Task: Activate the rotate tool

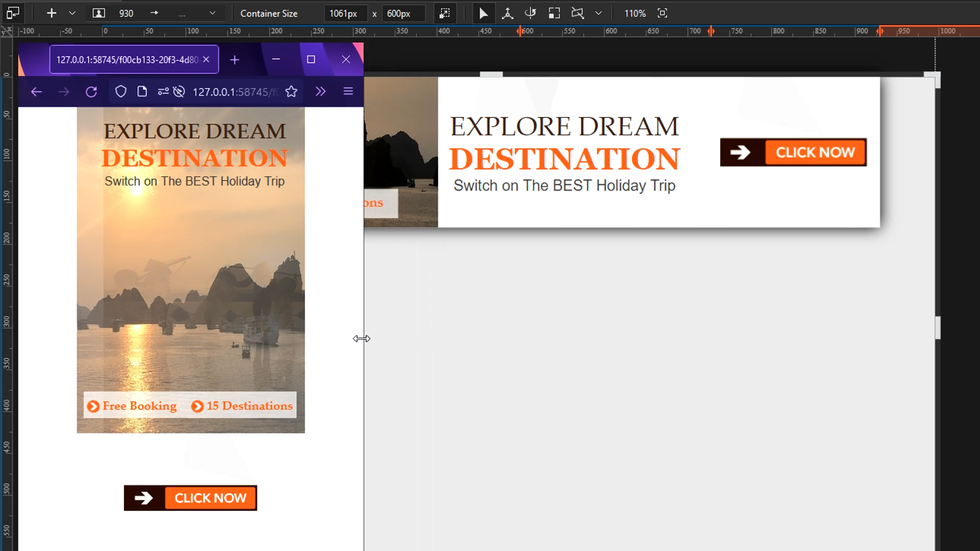Action: (530, 13)
